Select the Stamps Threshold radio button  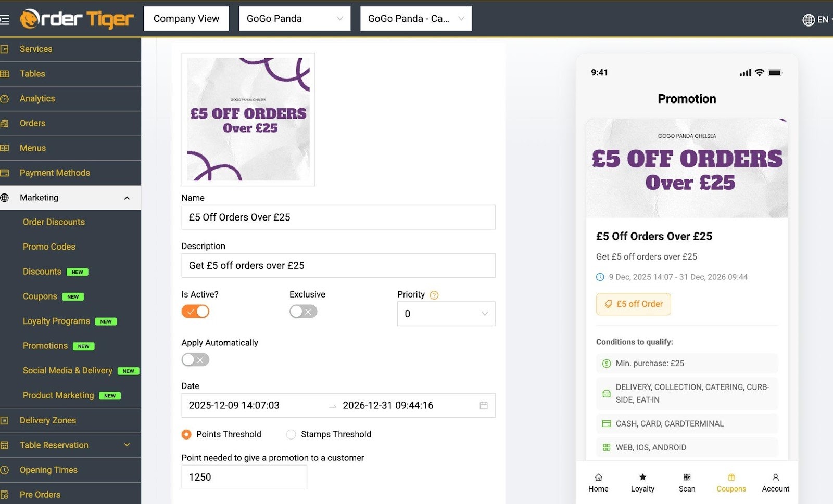click(x=291, y=434)
